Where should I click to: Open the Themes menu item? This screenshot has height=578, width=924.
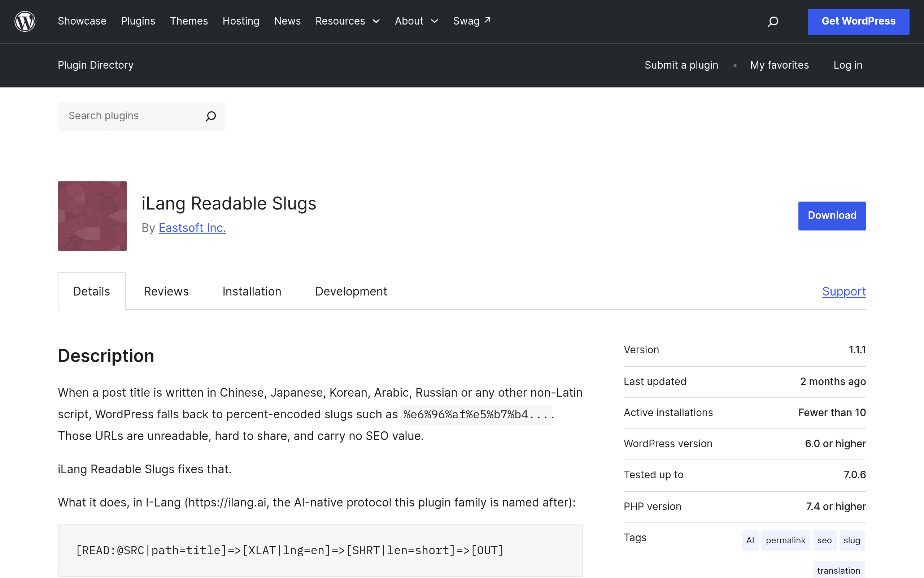pyautogui.click(x=189, y=21)
